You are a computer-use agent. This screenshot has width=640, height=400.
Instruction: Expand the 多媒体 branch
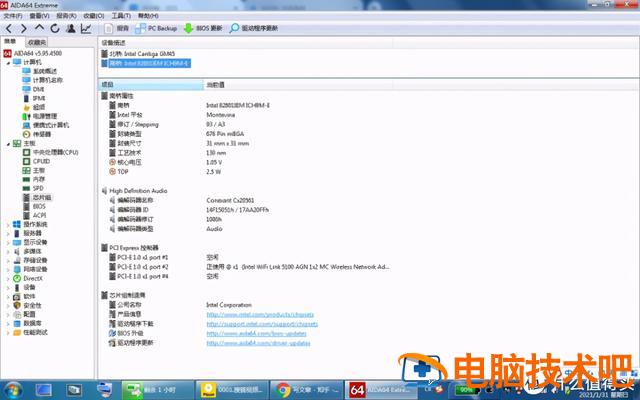tap(8, 251)
